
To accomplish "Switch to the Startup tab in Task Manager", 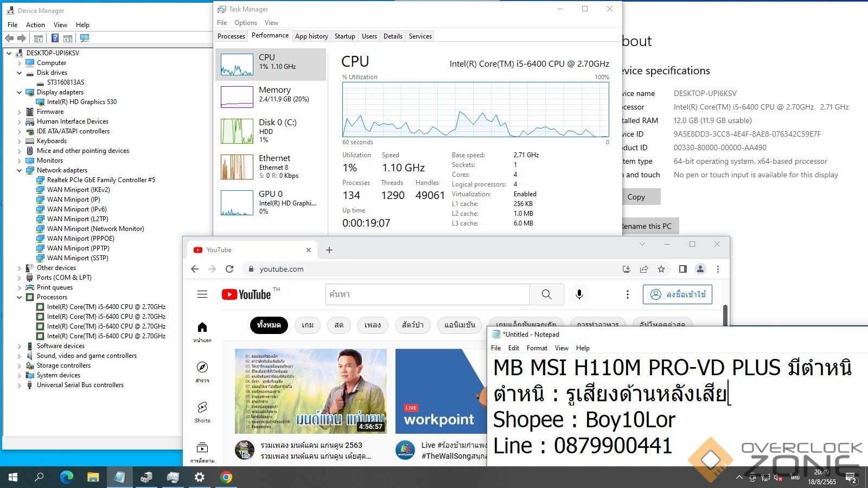I will coord(344,36).
